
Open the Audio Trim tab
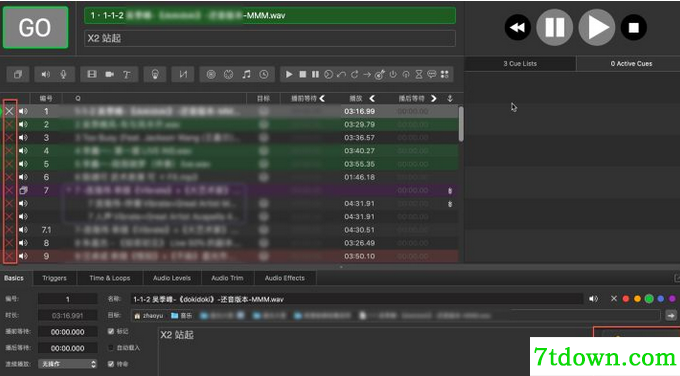click(x=227, y=278)
